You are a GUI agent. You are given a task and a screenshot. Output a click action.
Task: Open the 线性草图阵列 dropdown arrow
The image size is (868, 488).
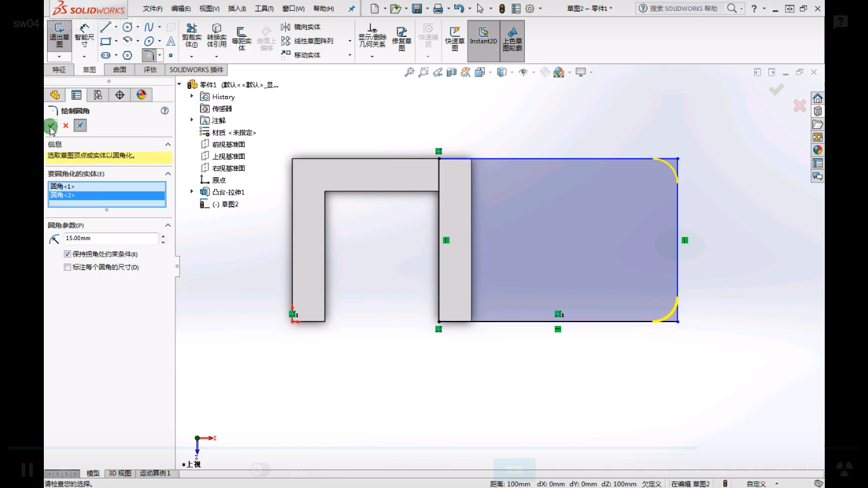coord(349,41)
